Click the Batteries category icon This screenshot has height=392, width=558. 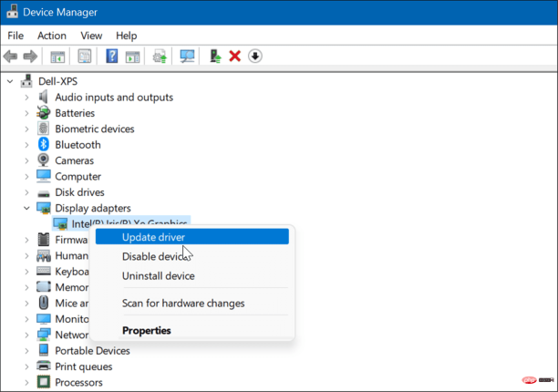coord(44,113)
